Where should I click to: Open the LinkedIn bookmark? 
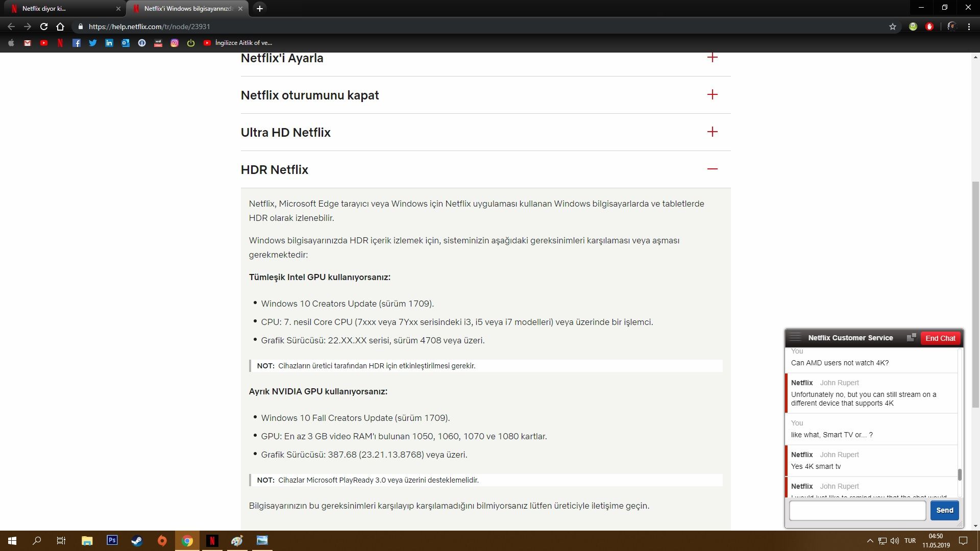coord(109,43)
